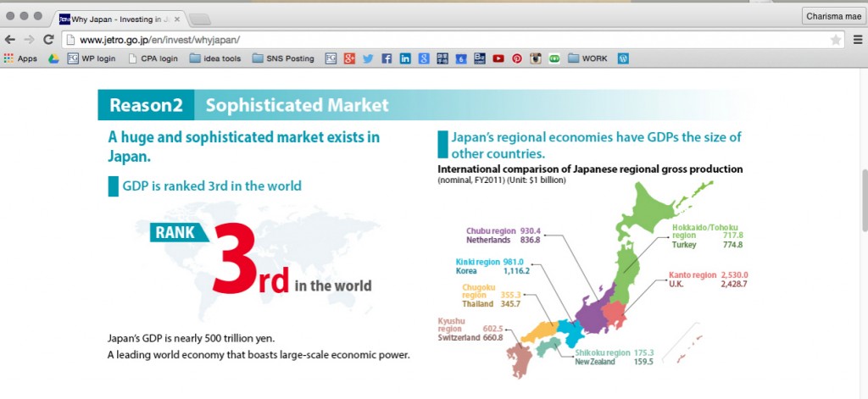This screenshot has width=868, height=399.
Task: Reload the current page
Action: pyautogui.click(x=48, y=40)
